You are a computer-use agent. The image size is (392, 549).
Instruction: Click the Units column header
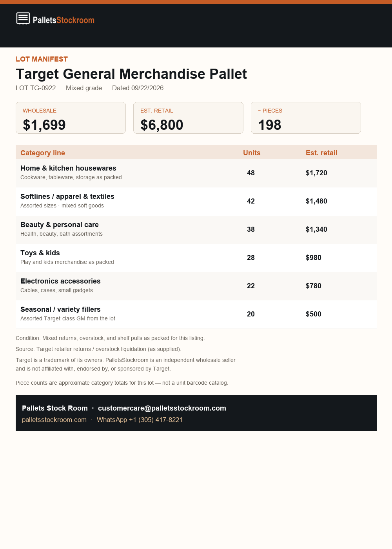tap(252, 153)
